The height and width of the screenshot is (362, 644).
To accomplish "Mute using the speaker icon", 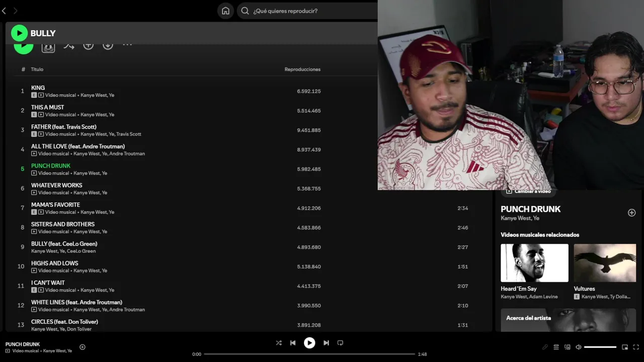I will tap(579, 347).
